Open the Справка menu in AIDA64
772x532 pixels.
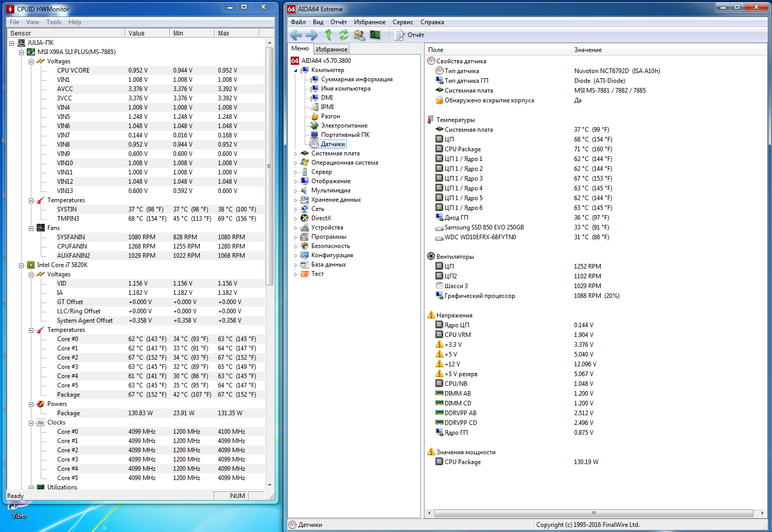coord(432,22)
